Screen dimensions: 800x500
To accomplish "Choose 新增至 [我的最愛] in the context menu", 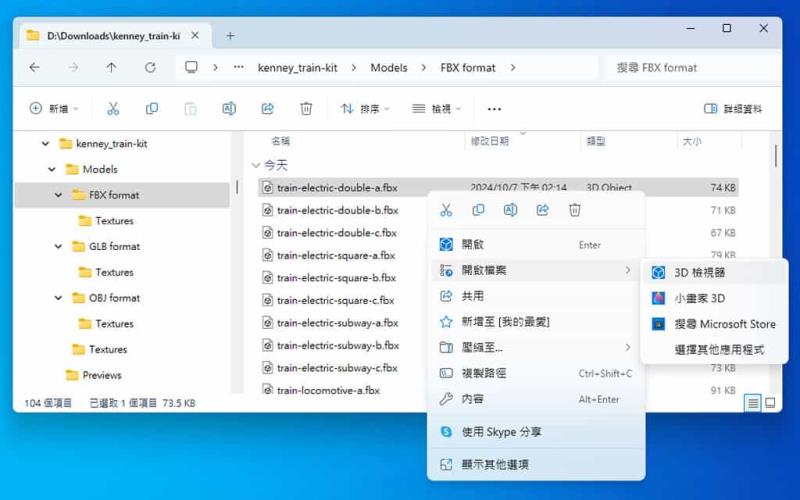I will tap(536, 322).
